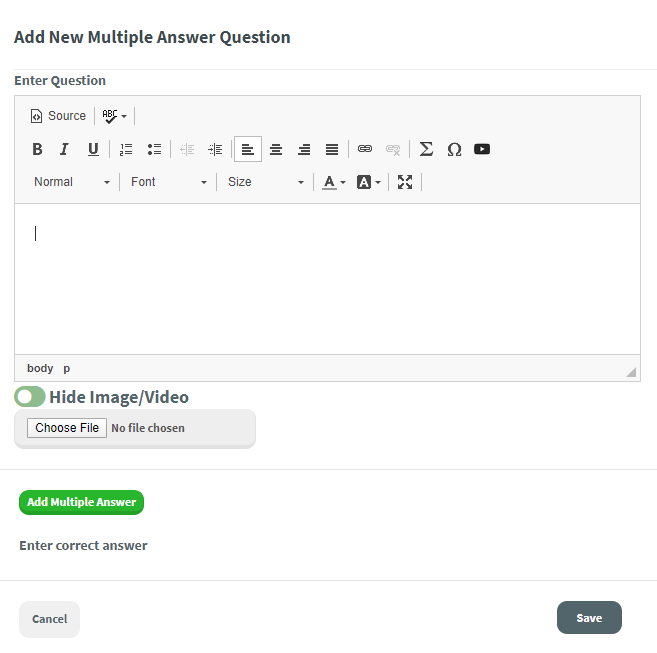Open the Size dropdown
Screen dimensions: 657x653
coord(265,182)
